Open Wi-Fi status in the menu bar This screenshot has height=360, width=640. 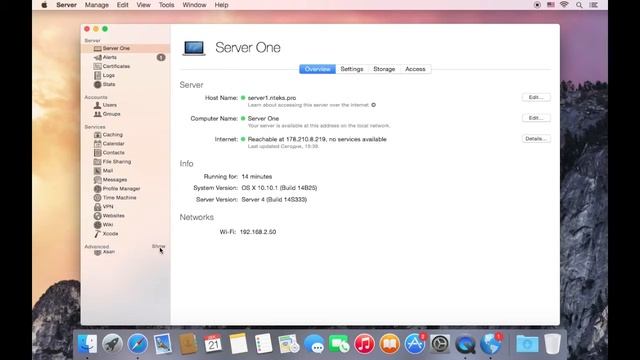click(x=564, y=5)
